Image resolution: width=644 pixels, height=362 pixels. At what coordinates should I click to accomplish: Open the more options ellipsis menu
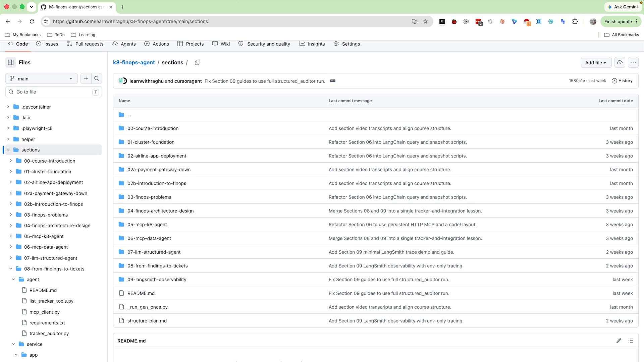click(633, 62)
